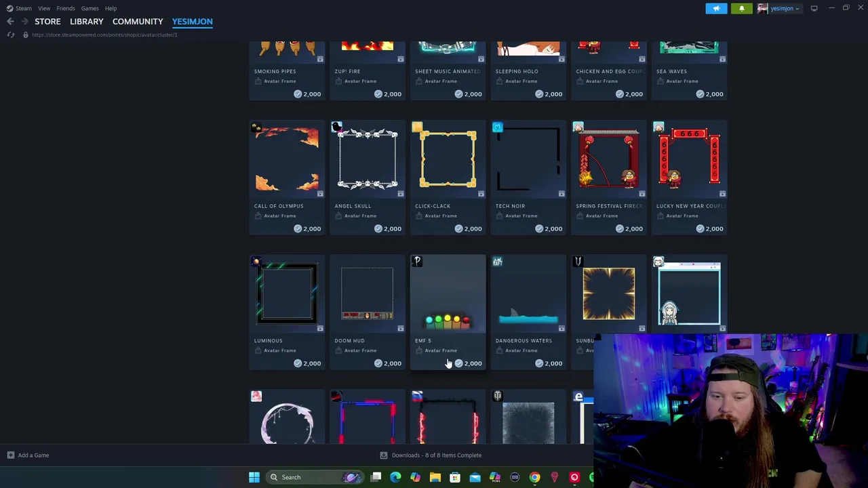Open the Games menu
868x488 pixels.
point(90,8)
